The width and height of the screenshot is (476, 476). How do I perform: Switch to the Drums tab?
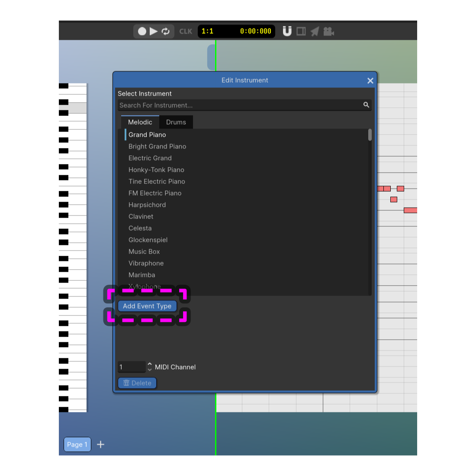tap(176, 122)
